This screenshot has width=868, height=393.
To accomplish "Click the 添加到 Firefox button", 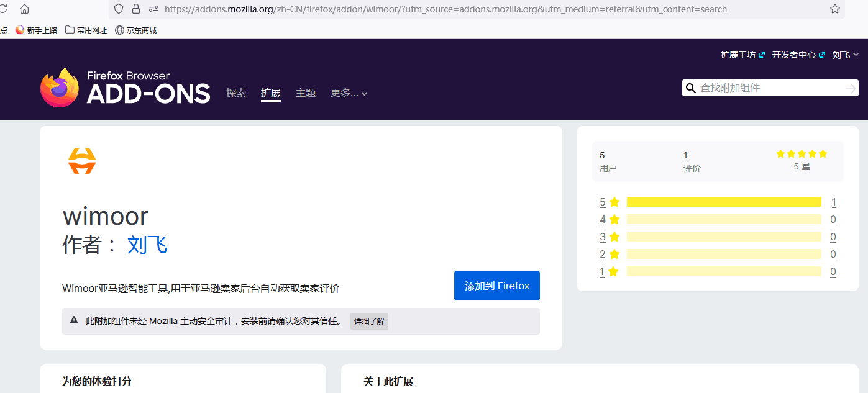I will [497, 286].
